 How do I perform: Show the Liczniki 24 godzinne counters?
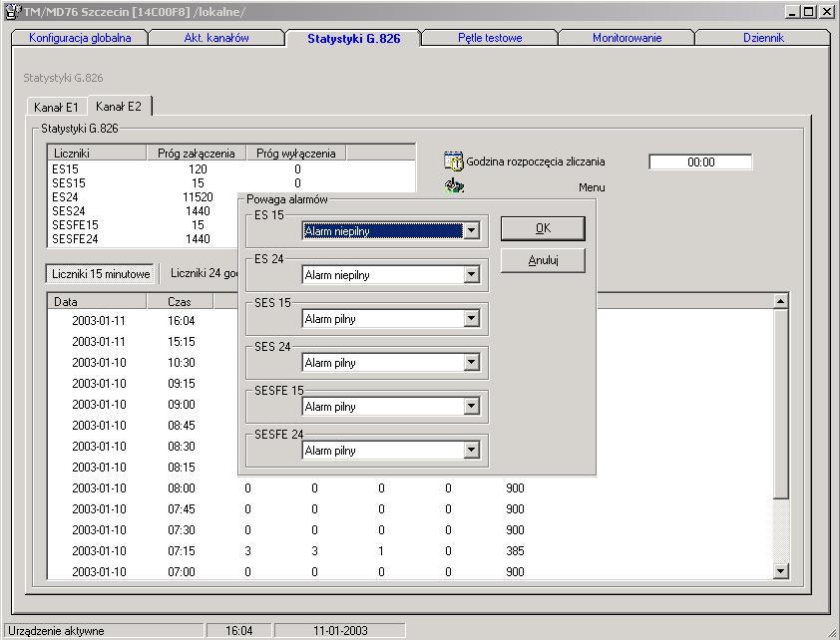tap(204, 273)
